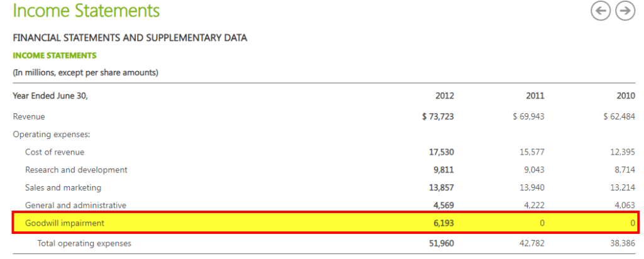Select the Total operating expenses label
The height and width of the screenshot is (259, 644).
coord(84,243)
